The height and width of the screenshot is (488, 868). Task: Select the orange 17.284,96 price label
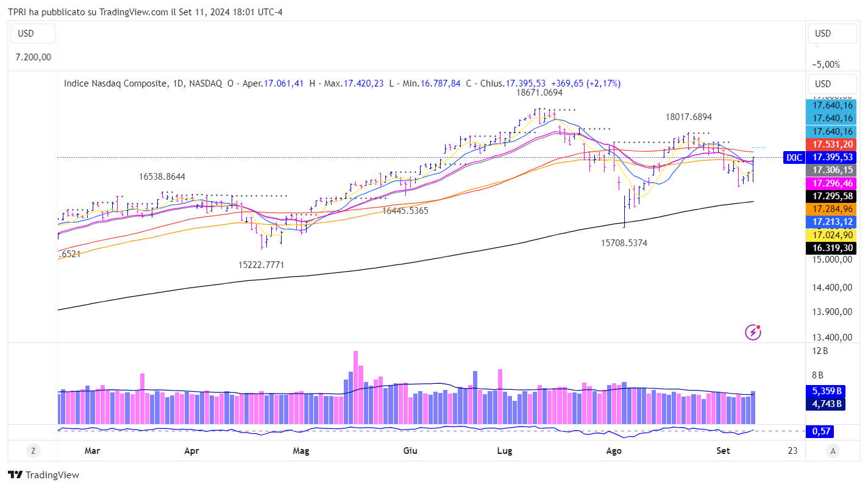pyautogui.click(x=832, y=209)
